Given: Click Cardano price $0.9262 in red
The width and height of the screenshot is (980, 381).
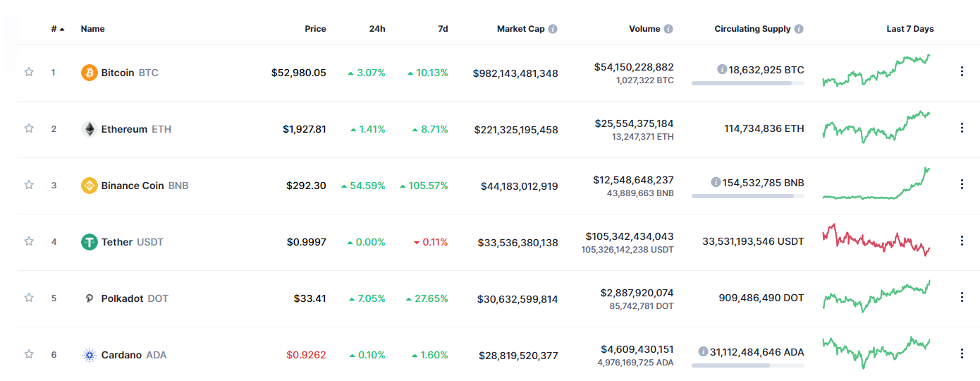Looking at the screenshot, I should point(307,355).
